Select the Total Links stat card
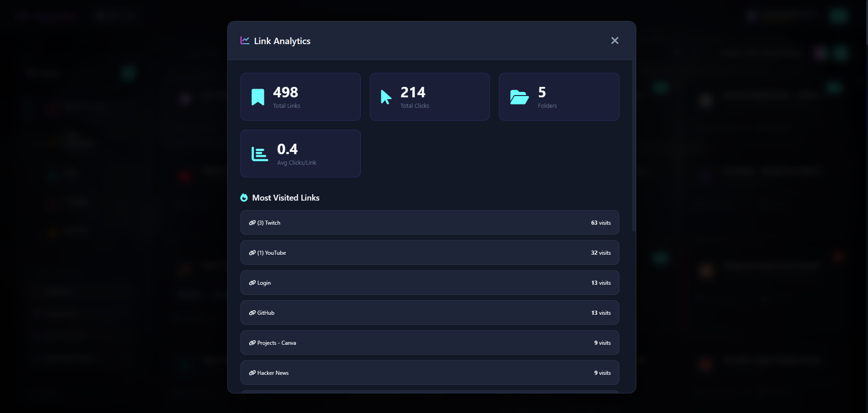This screenshot has width=868, height=413. tap(300, 96)
